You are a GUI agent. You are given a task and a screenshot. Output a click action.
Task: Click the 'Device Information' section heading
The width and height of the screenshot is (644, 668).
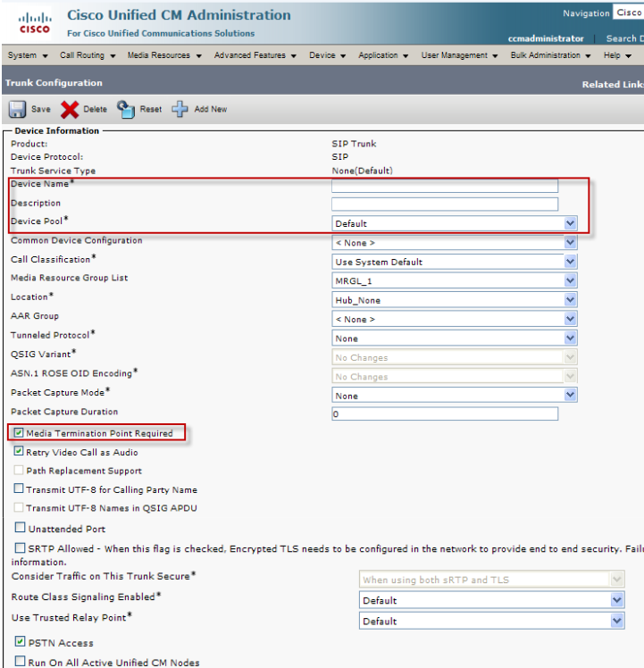[56, 130]
